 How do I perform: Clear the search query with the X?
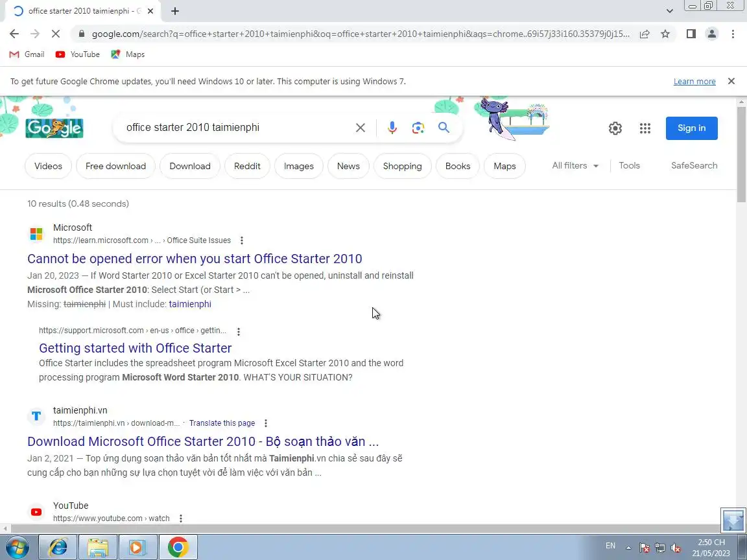361,128
